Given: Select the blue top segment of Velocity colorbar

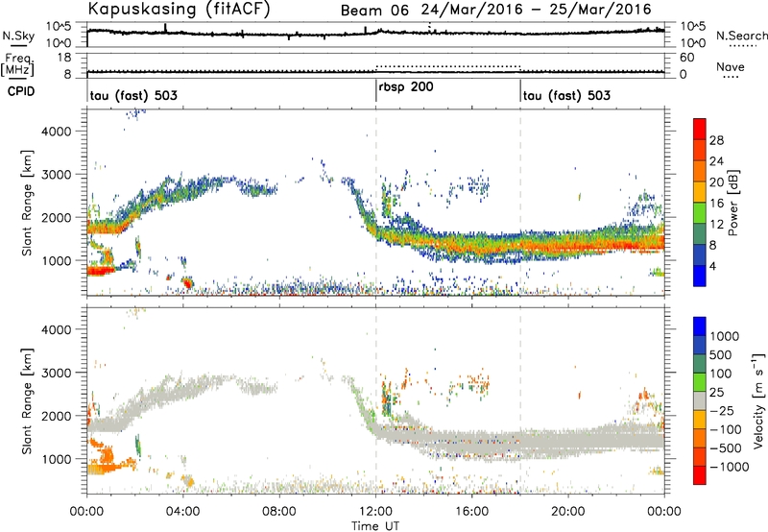Looking at the screenshot, I should click(x=700, y=326).
